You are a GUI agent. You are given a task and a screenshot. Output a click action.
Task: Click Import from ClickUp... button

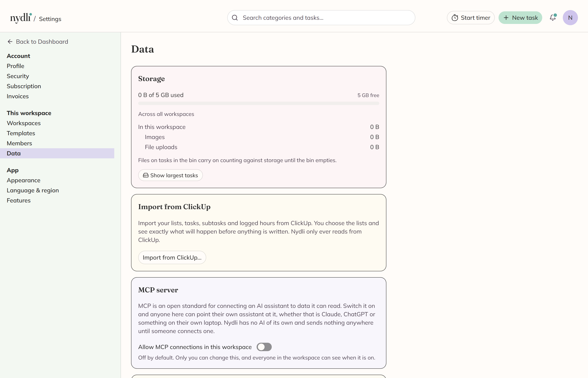(x=172, y=257)
